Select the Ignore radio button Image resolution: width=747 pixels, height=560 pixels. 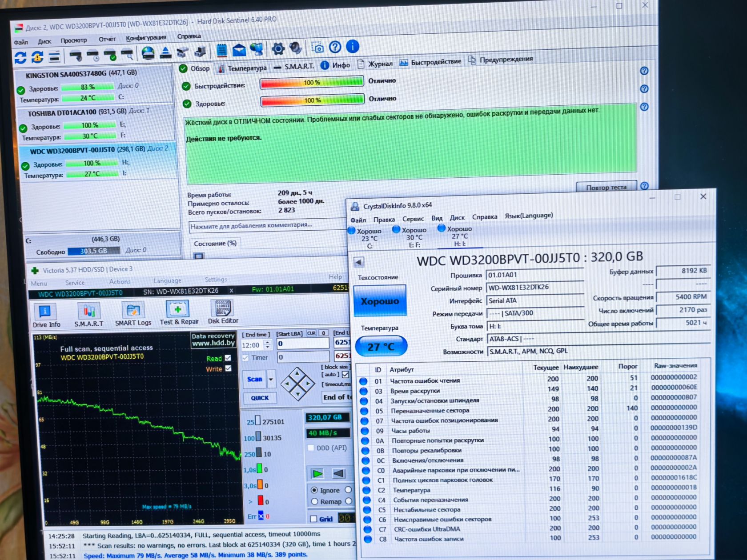(314, 490)
